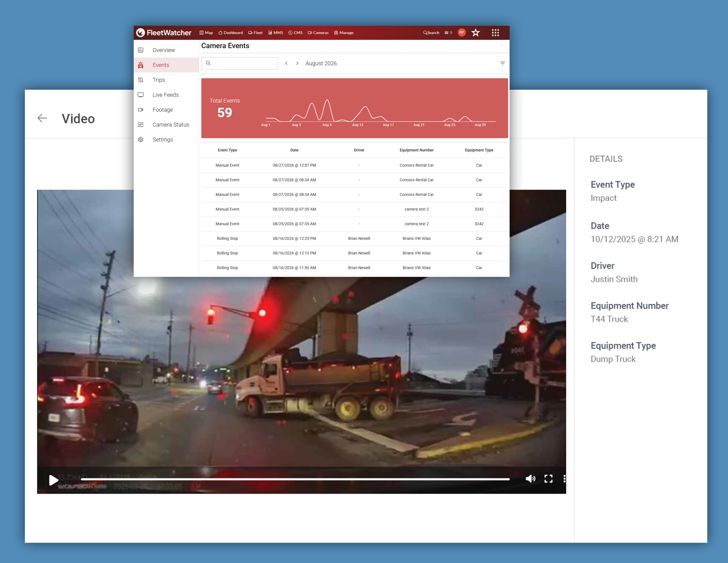
Task: Select Overview in the sidebar
Action: click(166, 50)
